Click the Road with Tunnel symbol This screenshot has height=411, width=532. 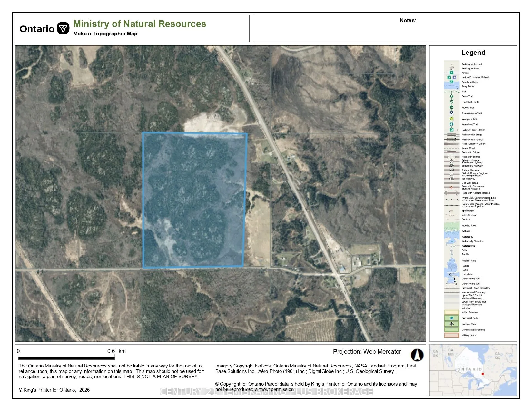pos(452,157)
